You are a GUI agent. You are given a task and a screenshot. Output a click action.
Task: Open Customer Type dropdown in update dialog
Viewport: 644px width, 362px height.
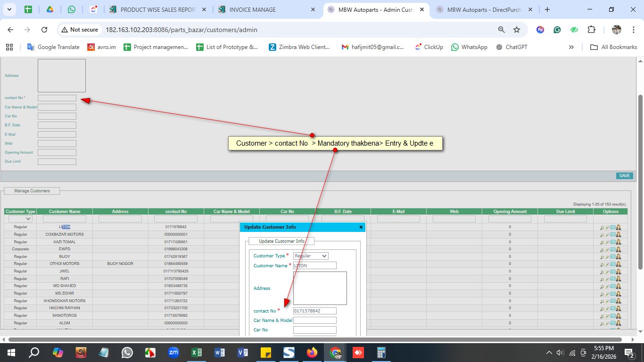(311, 256)
